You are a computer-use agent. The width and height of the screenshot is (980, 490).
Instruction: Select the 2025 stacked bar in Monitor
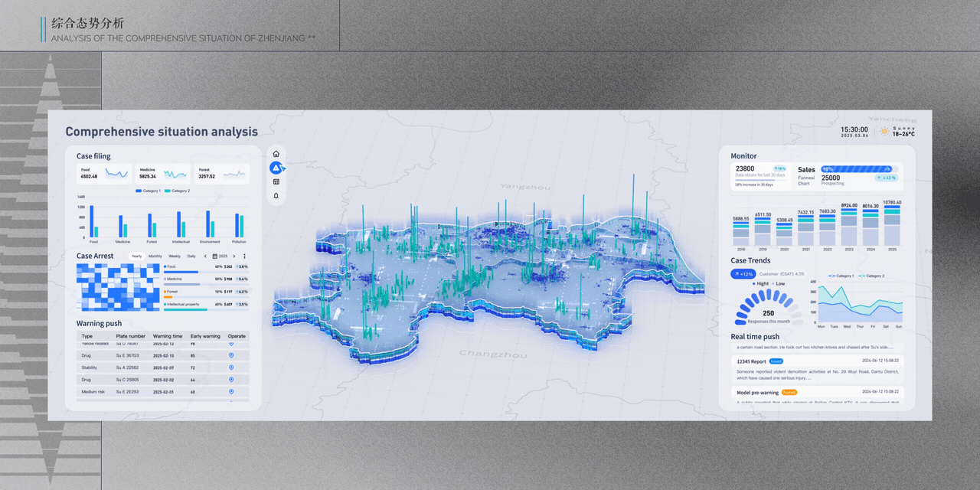coord(892,226)
